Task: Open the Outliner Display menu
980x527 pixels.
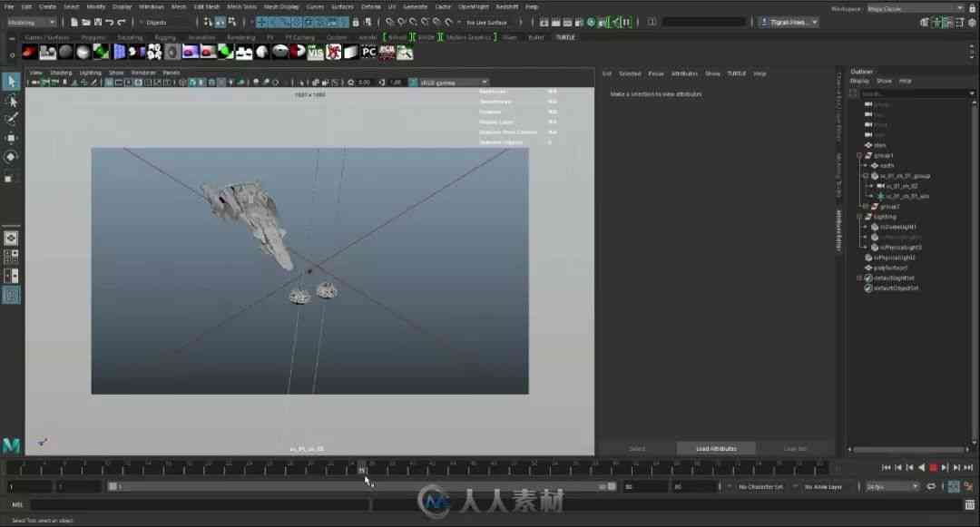Action: pos(859,81)
